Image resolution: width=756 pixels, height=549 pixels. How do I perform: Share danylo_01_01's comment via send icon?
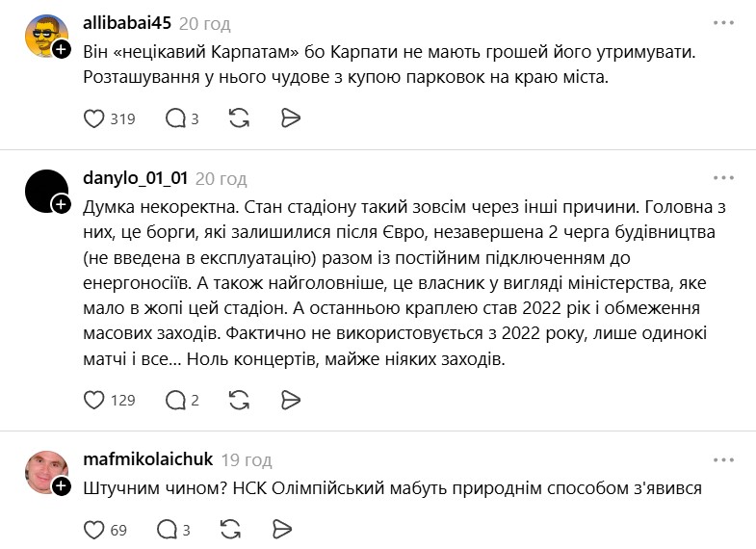point(291,400)
